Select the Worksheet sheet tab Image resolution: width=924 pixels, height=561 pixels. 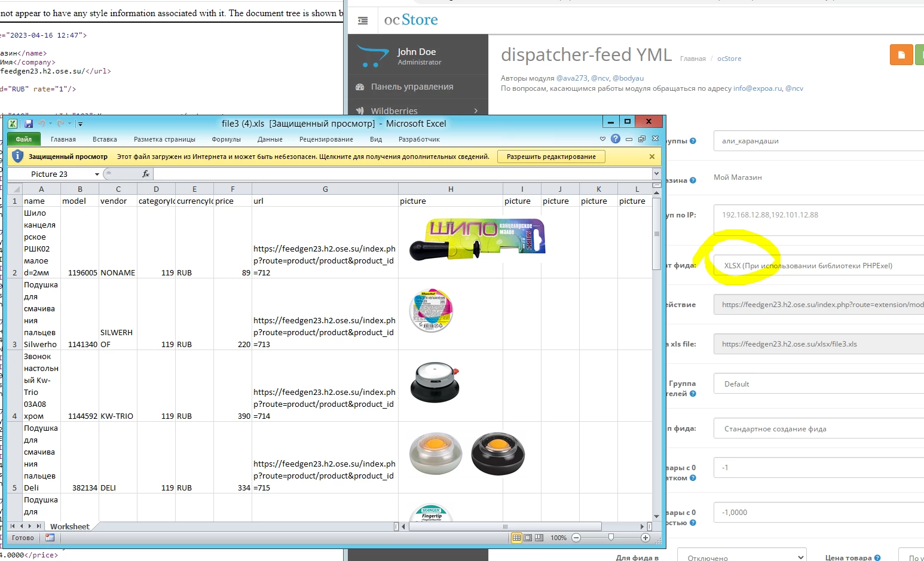click(70, 526)
